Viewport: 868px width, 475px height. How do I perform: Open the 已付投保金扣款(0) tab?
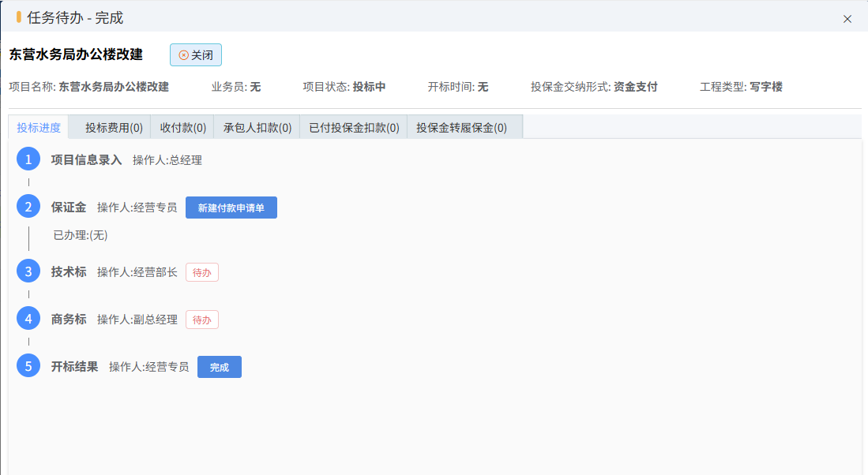coord(354,128)
